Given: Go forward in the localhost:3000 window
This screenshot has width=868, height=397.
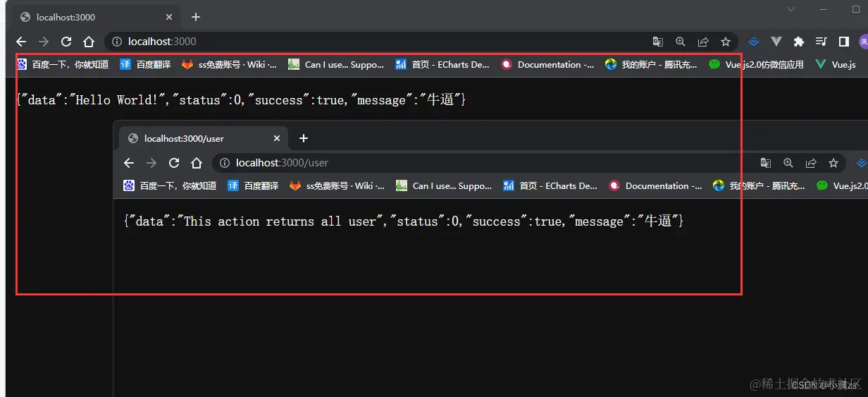Looking at the screenshot, I should coord(44,42).
